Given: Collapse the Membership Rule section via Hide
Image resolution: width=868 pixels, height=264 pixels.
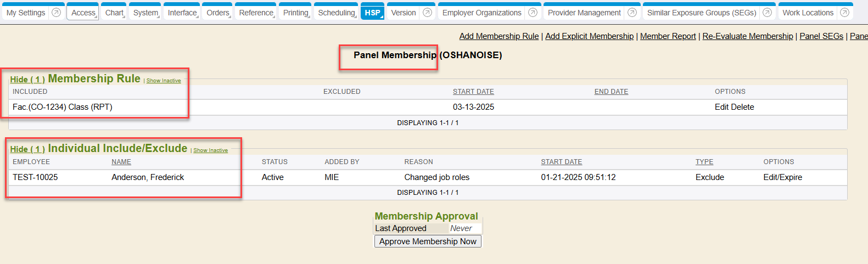Looking at the screenshot, I should pos(27,80).
